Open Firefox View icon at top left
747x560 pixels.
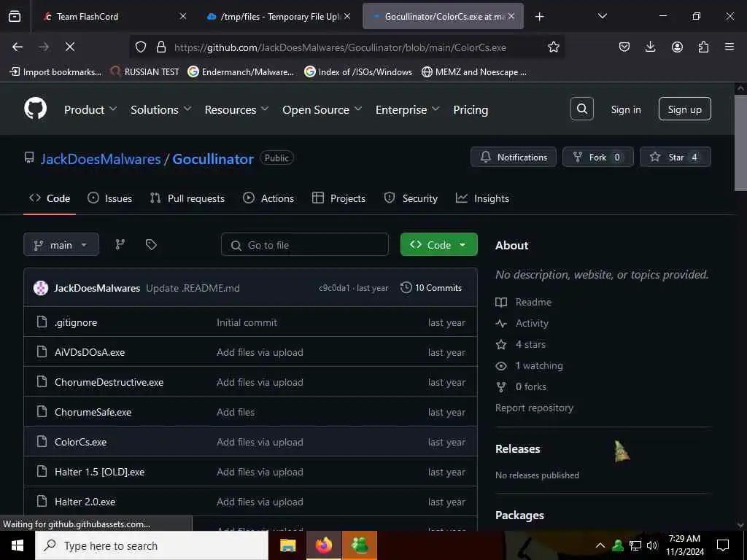pos(15,17)
